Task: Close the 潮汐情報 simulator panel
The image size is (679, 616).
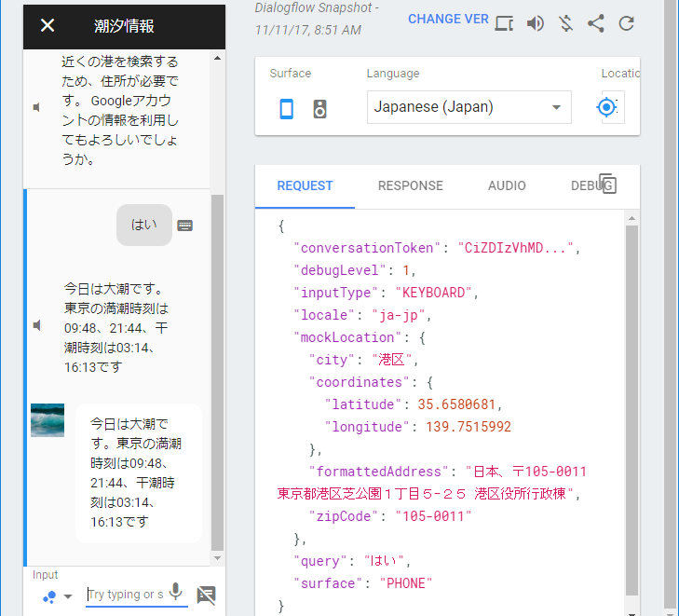Action: point(48,25)
